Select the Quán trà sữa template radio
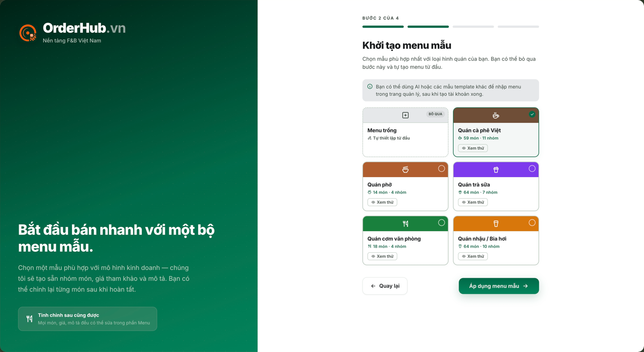644x352 pixels. point(532,169)
